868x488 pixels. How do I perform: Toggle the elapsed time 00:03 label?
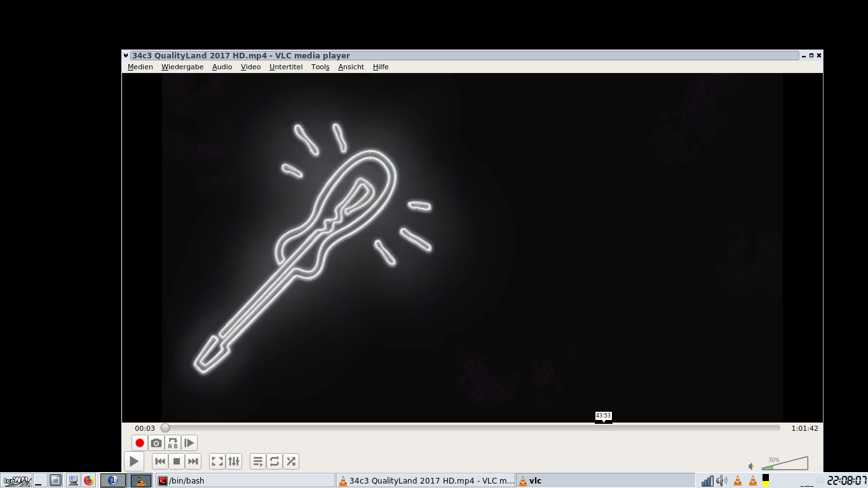tap(145, 428)
